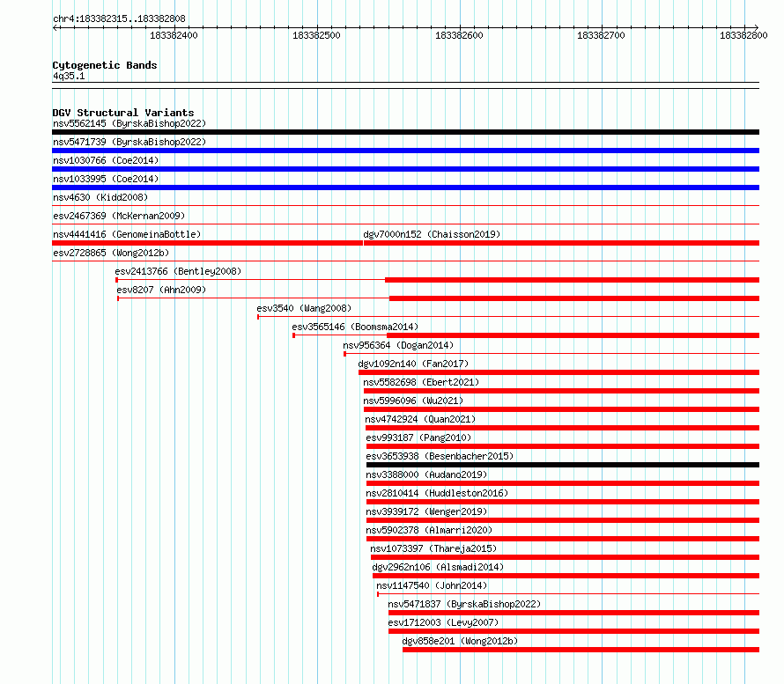Click the red esv993187 variant bar
The image size is (784, 684).
pos(563,446)
